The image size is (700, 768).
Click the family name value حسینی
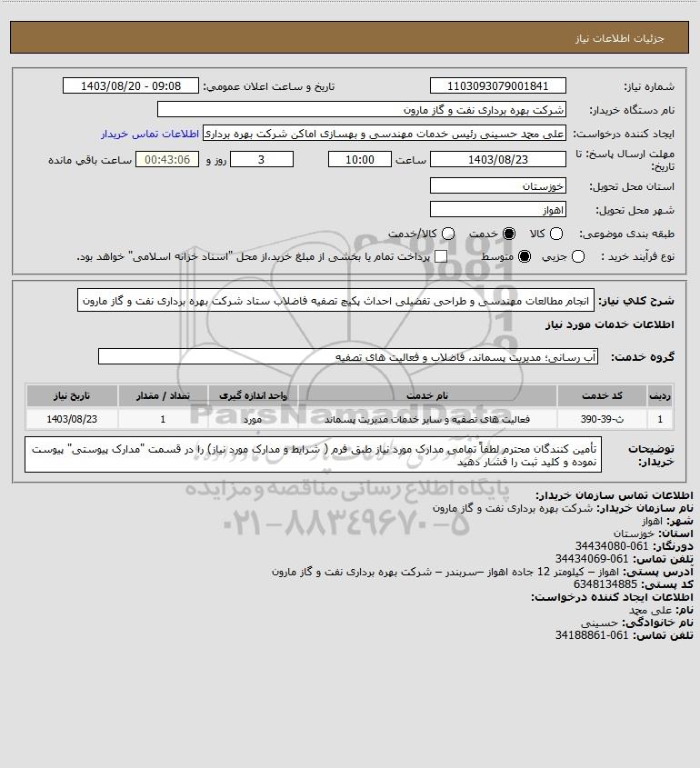click(600, 623)
